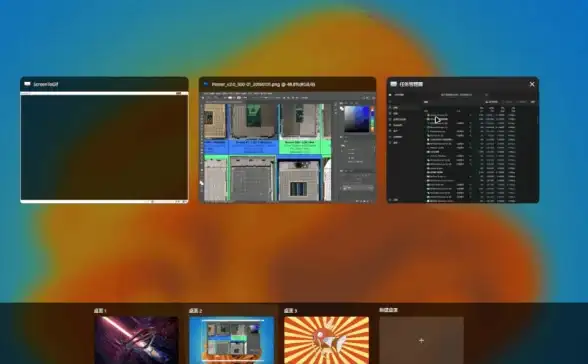Click the plus icon for new desktop
Screen dimensions: 588x364
click(422, 340)
